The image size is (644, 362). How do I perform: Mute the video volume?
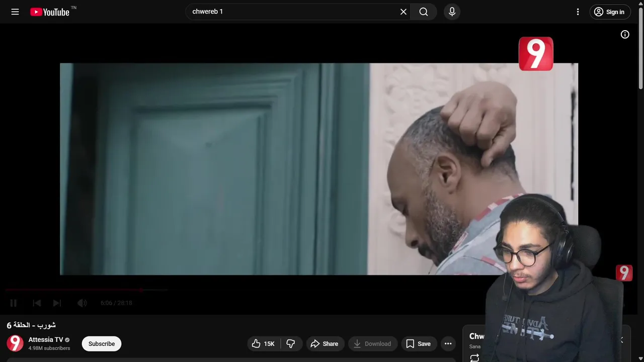82,303
